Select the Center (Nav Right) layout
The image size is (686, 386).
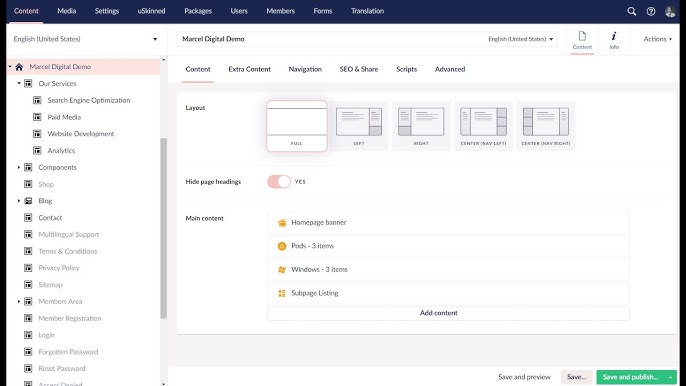click(546, 126)
